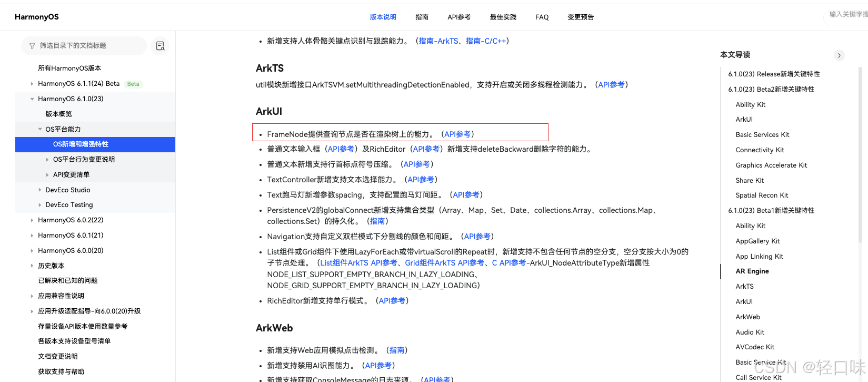
Task: Expand 历史版本 node
Action: pyautogui.click(x=32, y=266)
